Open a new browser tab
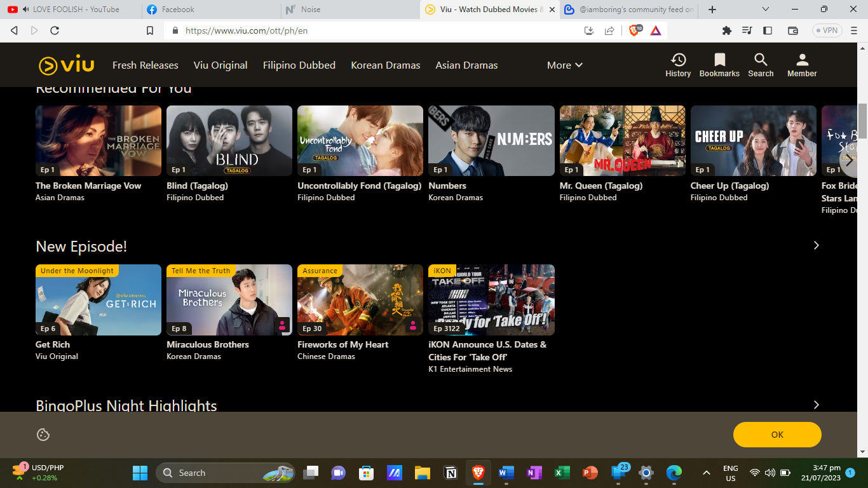868x488 pixels. [712, 10]
